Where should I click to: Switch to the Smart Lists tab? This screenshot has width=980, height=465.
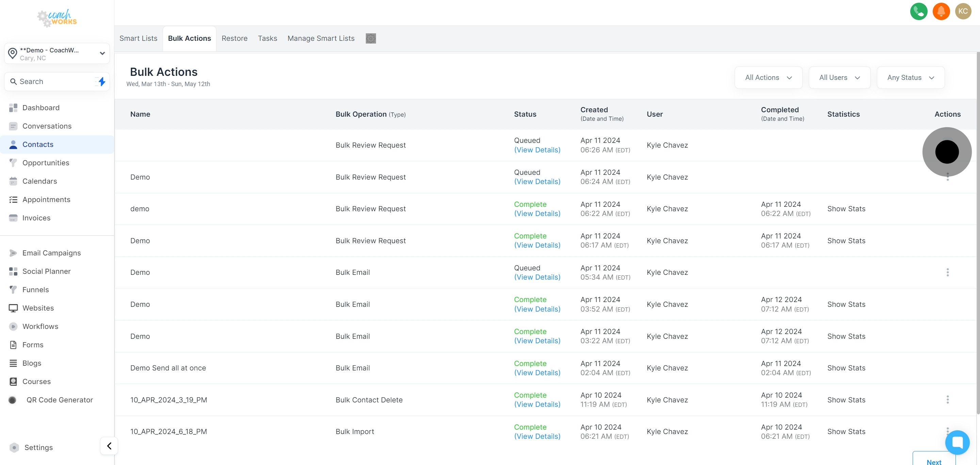[x=138, y=38]
